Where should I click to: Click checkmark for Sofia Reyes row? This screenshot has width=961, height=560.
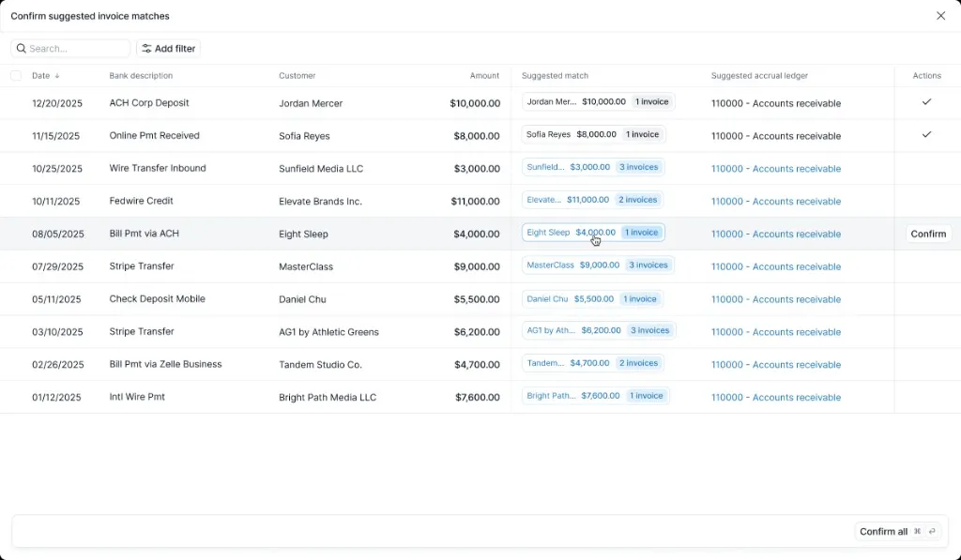click(926, 134)
